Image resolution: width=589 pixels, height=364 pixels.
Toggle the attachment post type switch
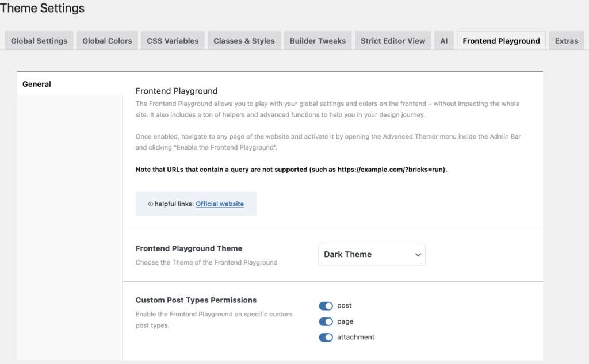coord(326,338)
